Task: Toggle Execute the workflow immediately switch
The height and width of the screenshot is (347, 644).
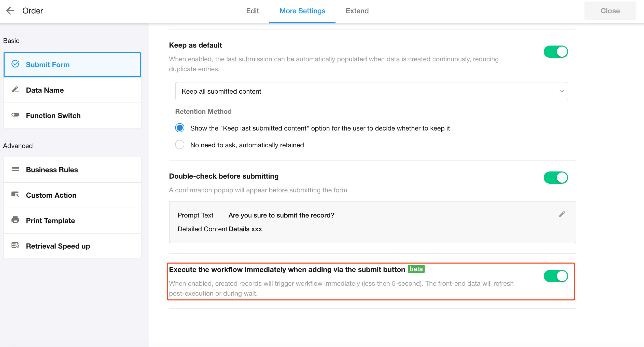Action: point(556,276)
